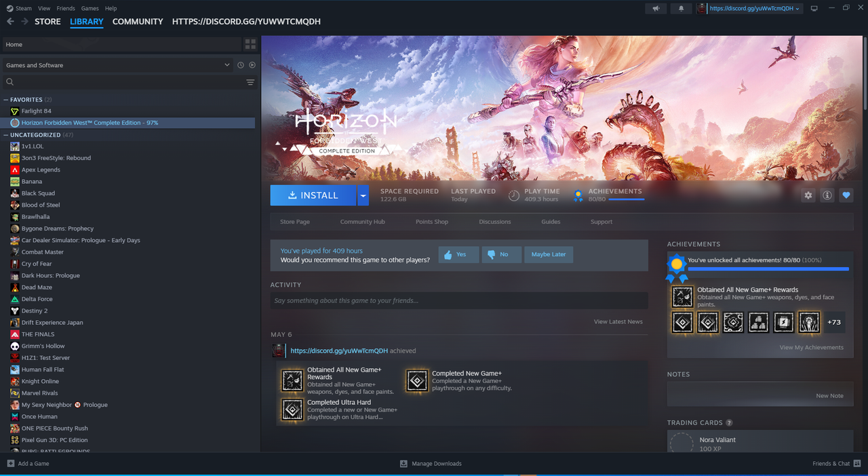Open the Friends menu
This screenshot has height=476, width=868.
click(x=66, y=8)
